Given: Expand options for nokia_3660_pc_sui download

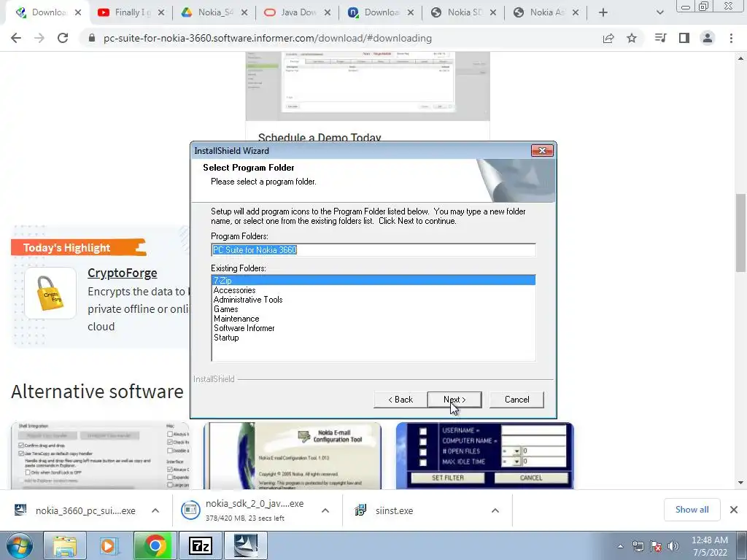Looking at the screenshot, I should (155, 510).
